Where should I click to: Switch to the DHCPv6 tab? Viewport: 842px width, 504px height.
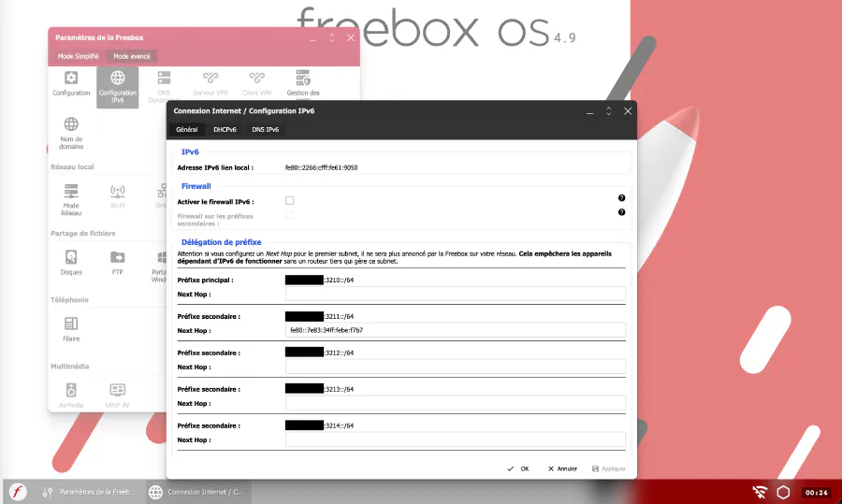[225, 130]
